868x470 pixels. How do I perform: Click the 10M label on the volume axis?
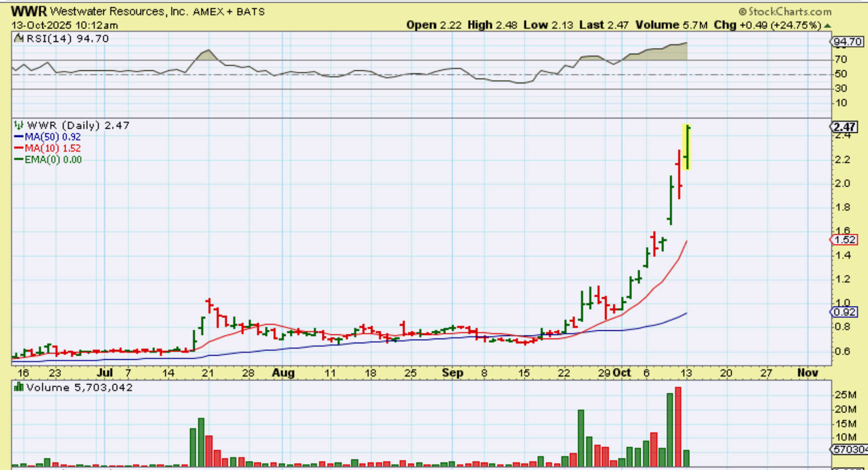pyautogui.click(x=846, y=437)
